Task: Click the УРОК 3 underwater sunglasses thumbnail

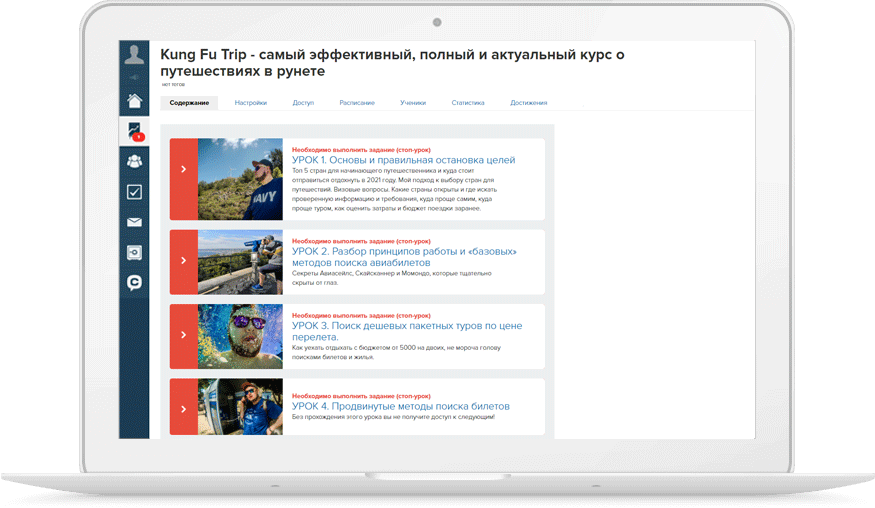Action: tap(241, 336)
